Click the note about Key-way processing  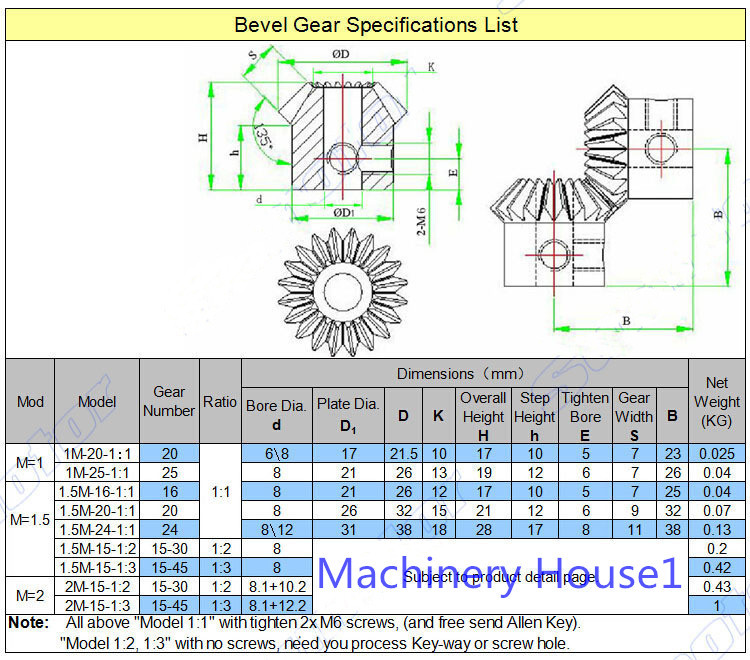(x=315, y=643)
